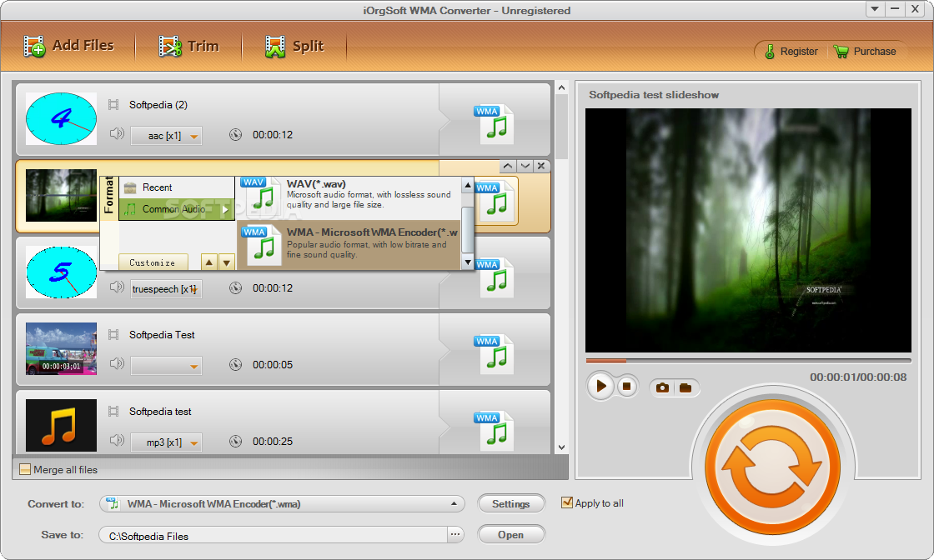The image size is (934, 560).
Task: Click the speaker icon in the truespeech row
Action: [x=117, y=287]
